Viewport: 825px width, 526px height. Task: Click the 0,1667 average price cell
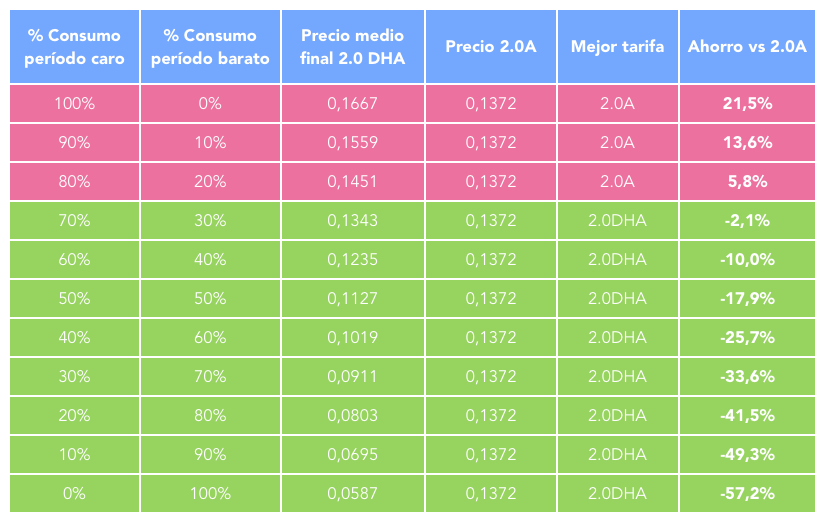point(353,104)
